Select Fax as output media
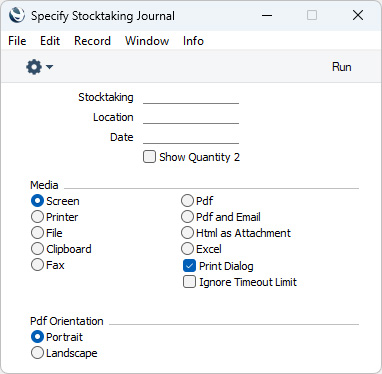Screen dimensions: 382x374 pyautogui.click(x=37, y=265)
